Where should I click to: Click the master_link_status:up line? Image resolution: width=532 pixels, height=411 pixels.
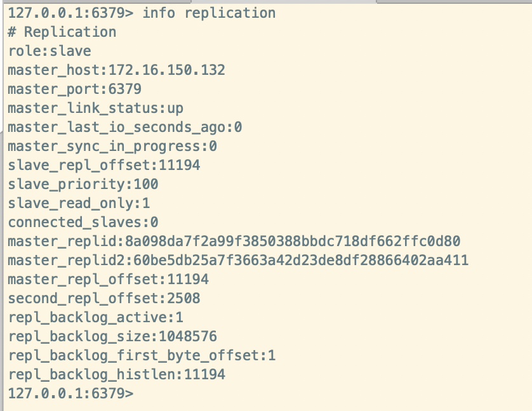coord(96,108)
